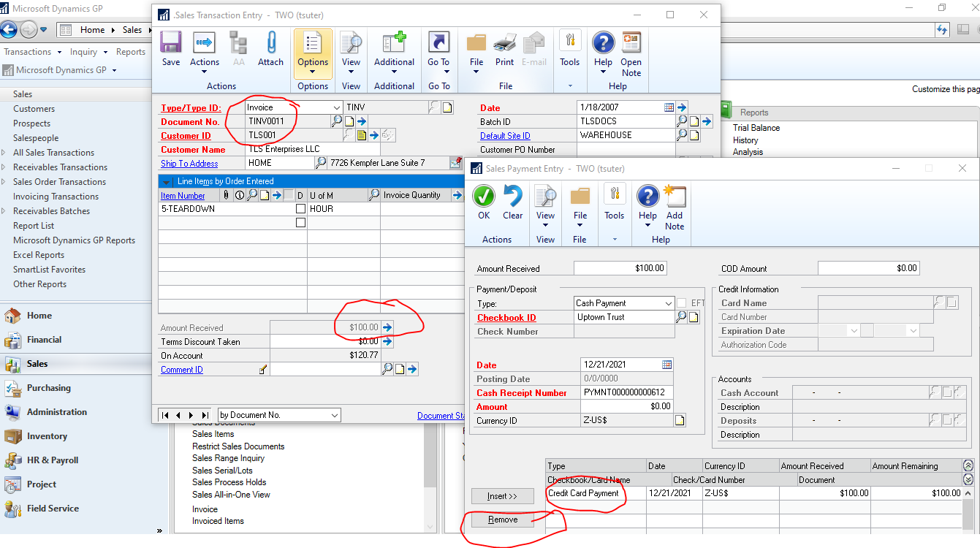
Task: Select Receivables Batches in navigation
Action: (51, 211)
